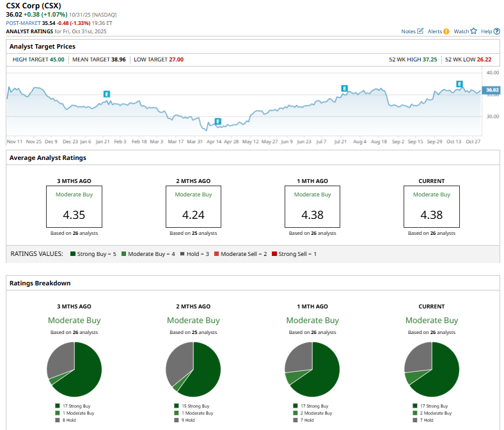Click the orange Alerts exclamation icon
Image resolution: width=504 pixels, height=430 pixels.
point(446,31)
